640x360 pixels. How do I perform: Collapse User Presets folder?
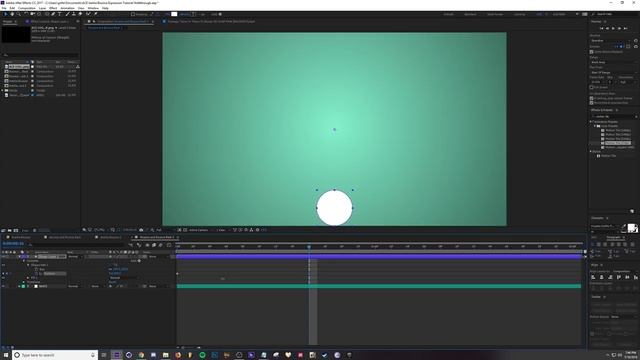[595, 126]
